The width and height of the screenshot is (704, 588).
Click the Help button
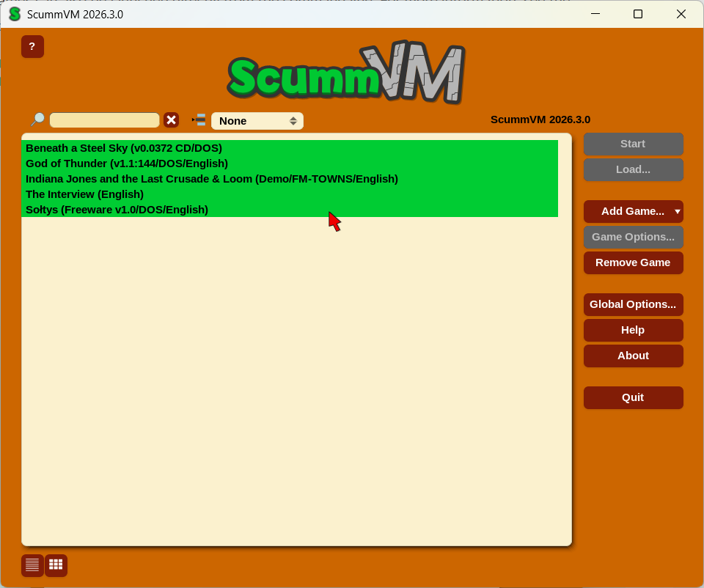633,330
